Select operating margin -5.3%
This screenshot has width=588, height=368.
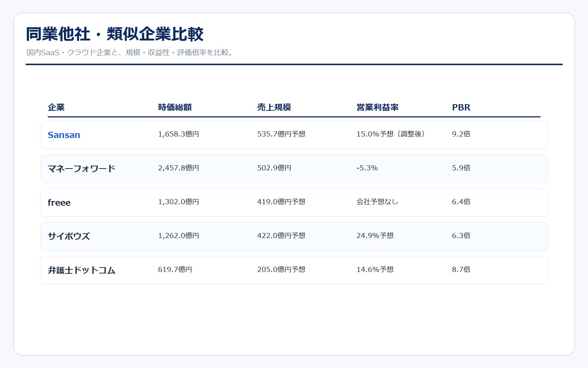(x=367, y=168)
